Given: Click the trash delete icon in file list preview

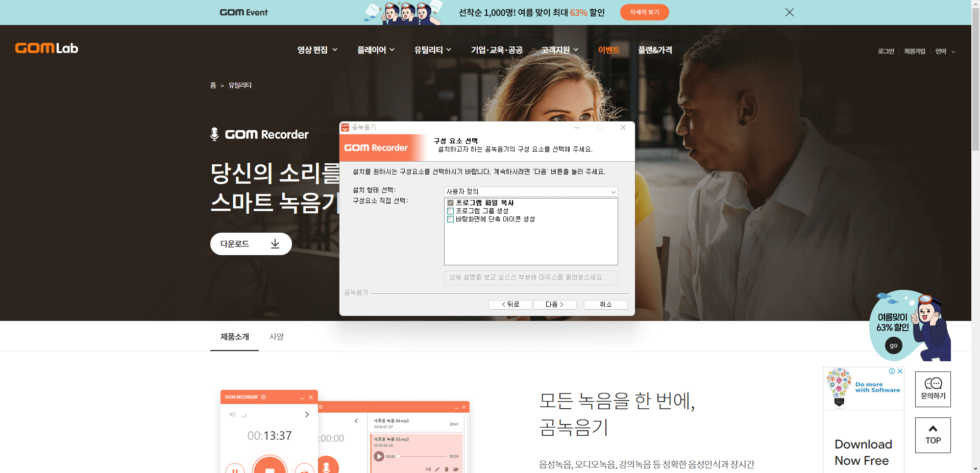Looking at the screenshot, I should point(447,469).
